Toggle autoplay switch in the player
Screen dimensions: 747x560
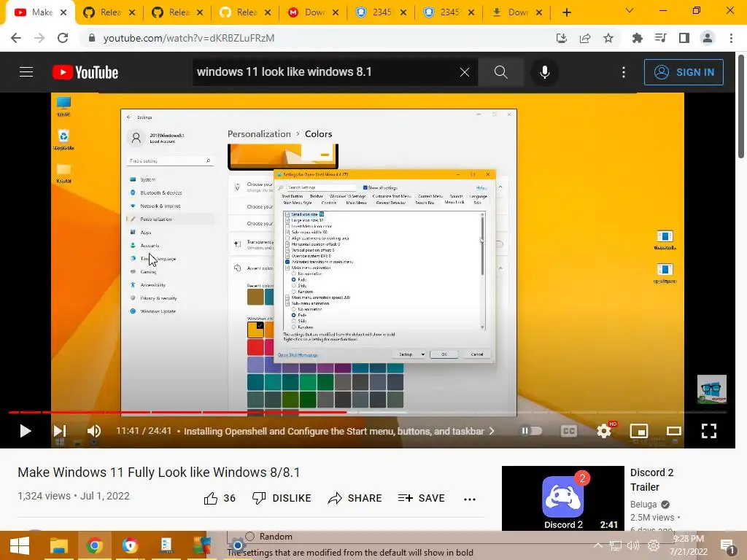(532, 431)
